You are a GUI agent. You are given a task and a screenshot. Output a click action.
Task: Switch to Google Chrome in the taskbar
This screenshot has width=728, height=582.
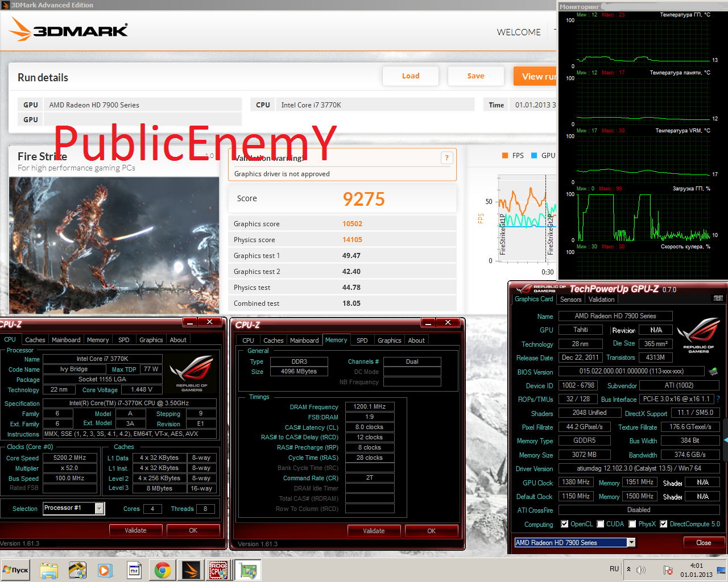[163, 570]
